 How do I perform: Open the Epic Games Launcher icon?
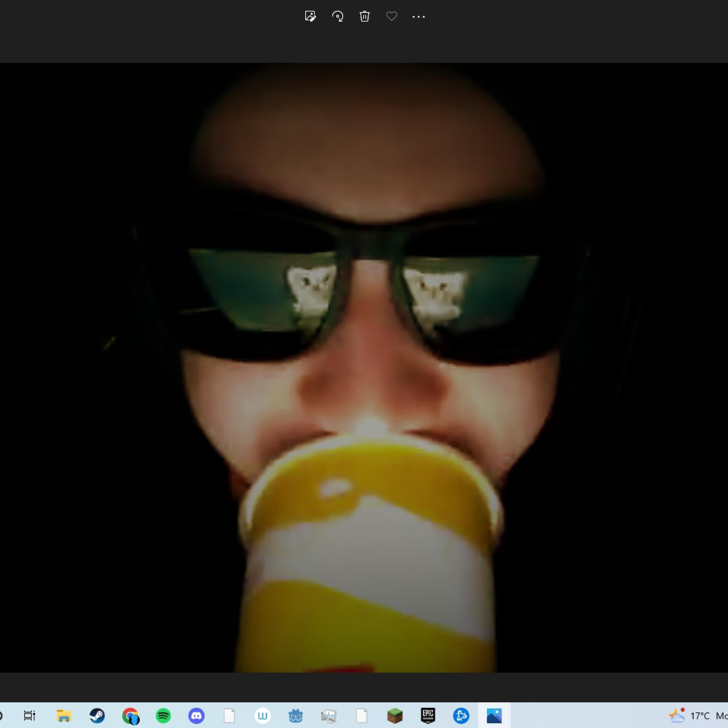tap(428, 715)
